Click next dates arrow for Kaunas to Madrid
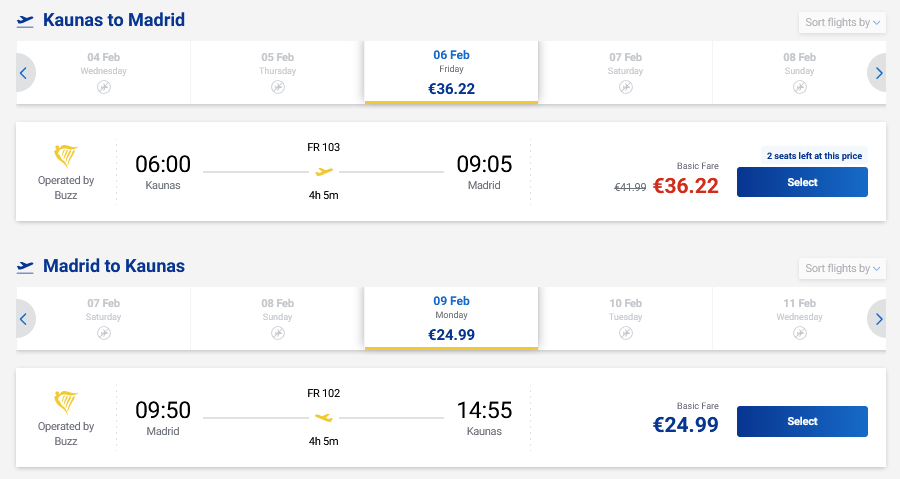This screenshot has height=479, width=900. (x=879, y=72)
